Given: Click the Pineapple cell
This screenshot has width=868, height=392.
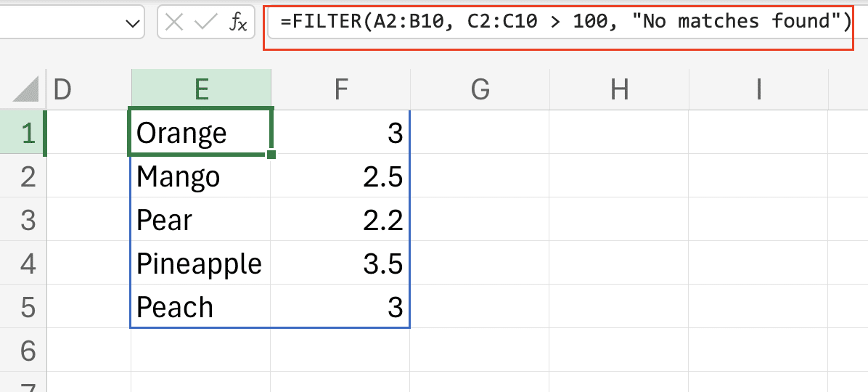Looking at the screenshot, I should [201, 264].
